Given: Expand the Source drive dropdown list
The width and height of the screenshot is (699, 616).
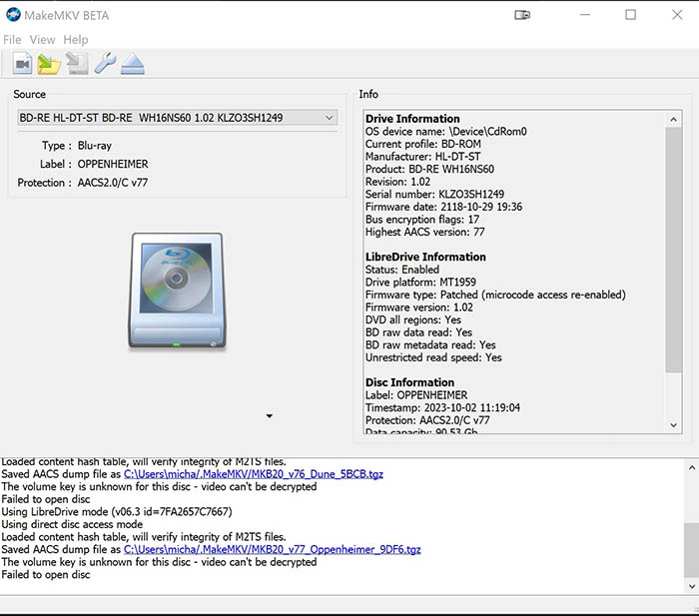Looking at the screenshot, I should point(178,118).
